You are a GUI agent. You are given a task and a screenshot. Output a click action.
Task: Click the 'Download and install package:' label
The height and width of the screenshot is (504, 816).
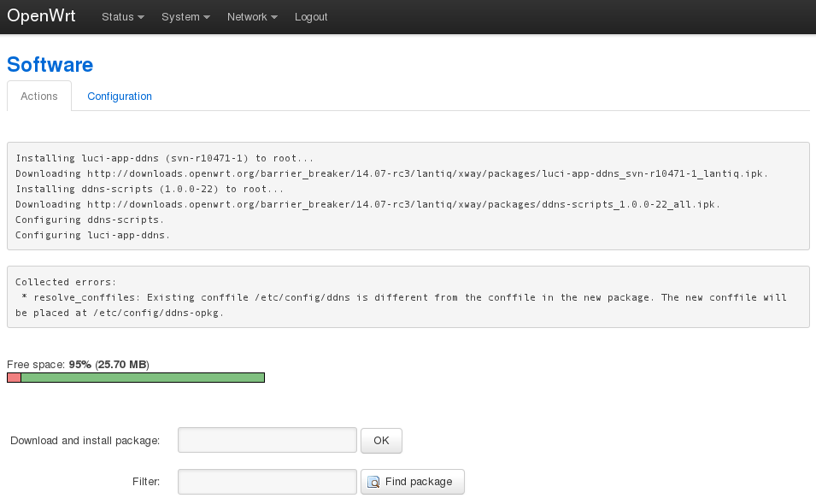[x=85, y=441]
